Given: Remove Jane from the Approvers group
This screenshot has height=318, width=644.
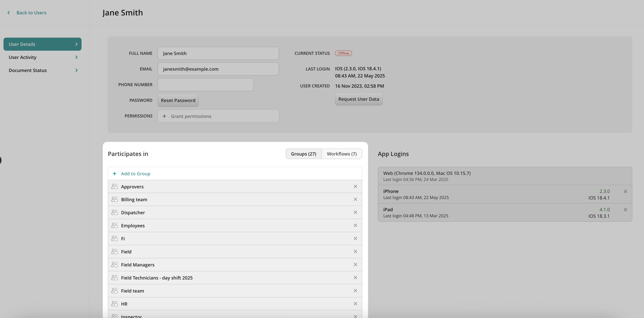Looking at the screenshot, I should 355,186.
